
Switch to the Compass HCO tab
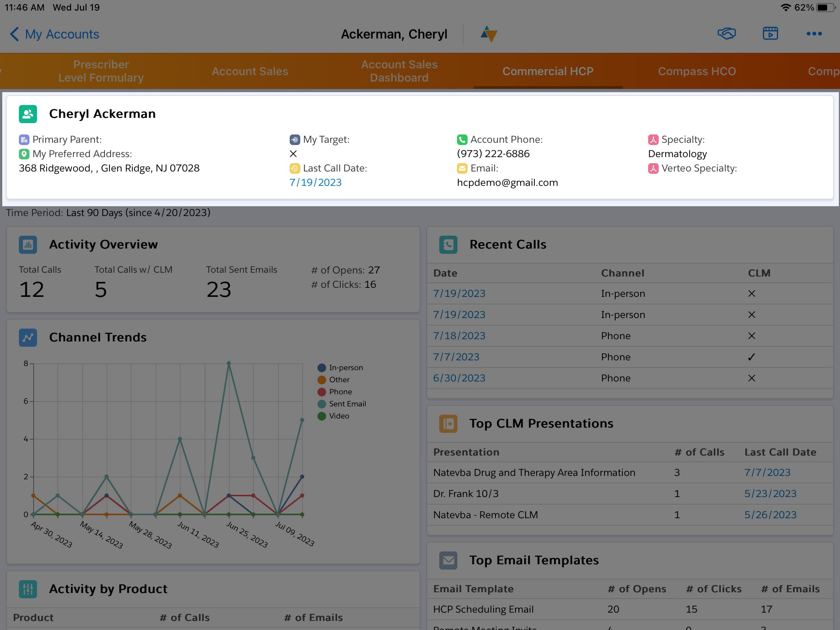[696, 71]
